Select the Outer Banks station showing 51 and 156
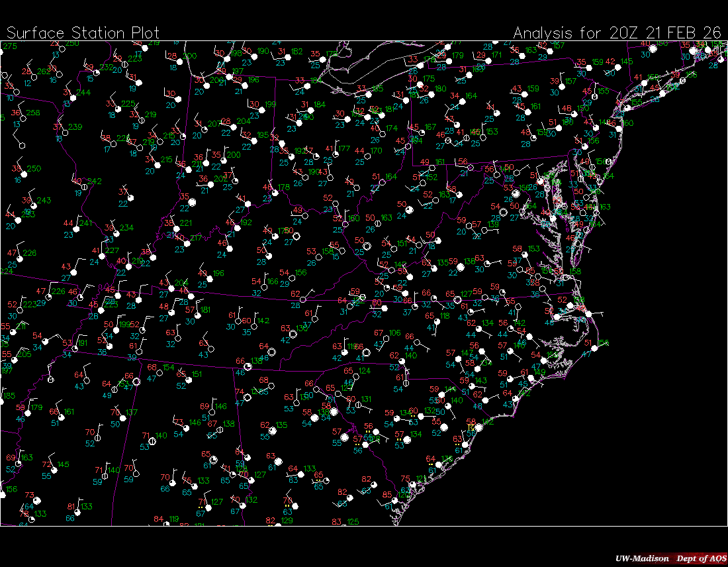 pyautogui.click(x=594, y=348)
